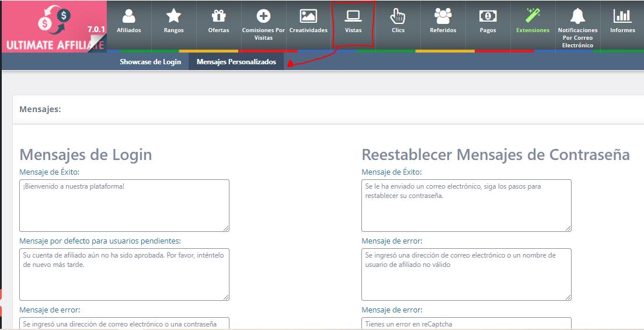Click the Ultimate Affiliate logo

pos(54,27)
